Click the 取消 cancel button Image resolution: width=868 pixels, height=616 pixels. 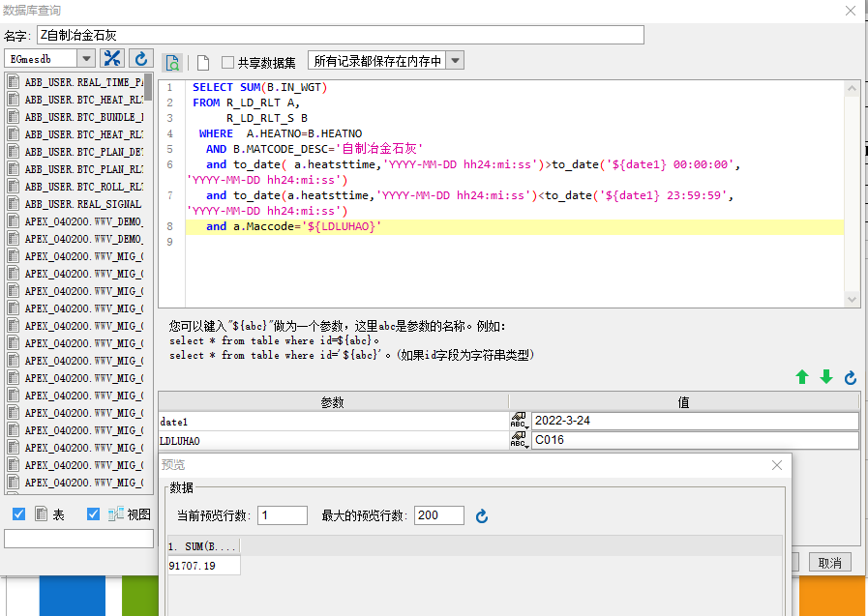tap(830, 563)
